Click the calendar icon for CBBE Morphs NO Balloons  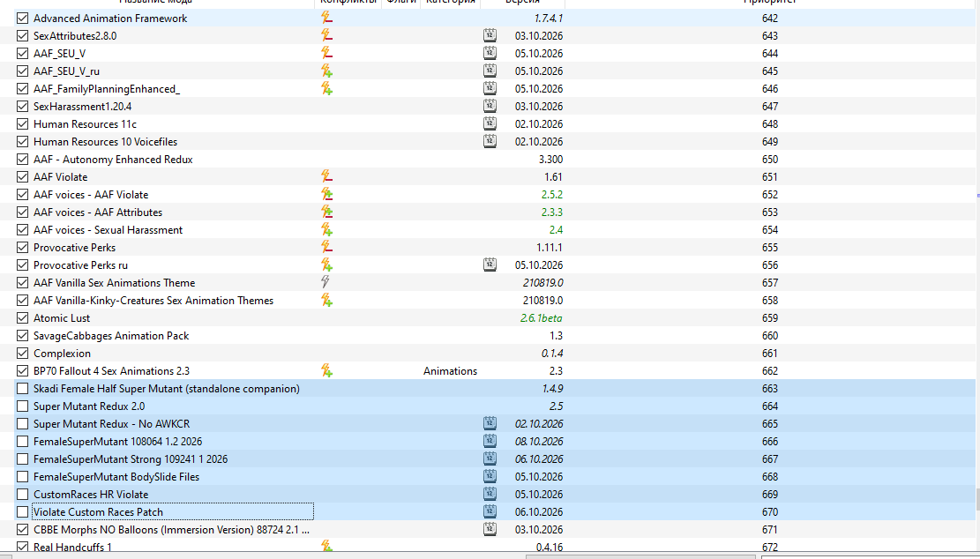point(490,530)
